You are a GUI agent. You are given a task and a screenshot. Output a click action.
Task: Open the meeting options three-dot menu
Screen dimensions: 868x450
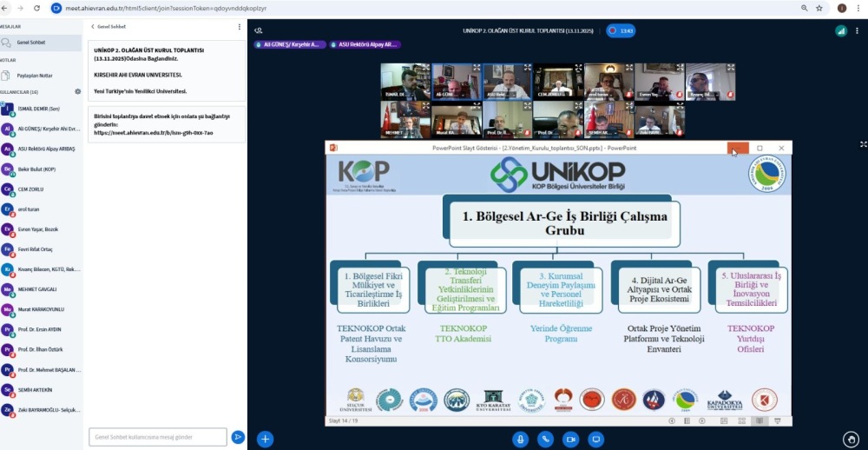[858, 30]
